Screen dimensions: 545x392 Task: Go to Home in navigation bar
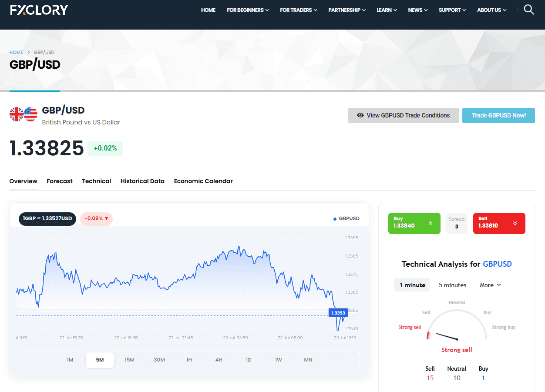tap(208, 10)
